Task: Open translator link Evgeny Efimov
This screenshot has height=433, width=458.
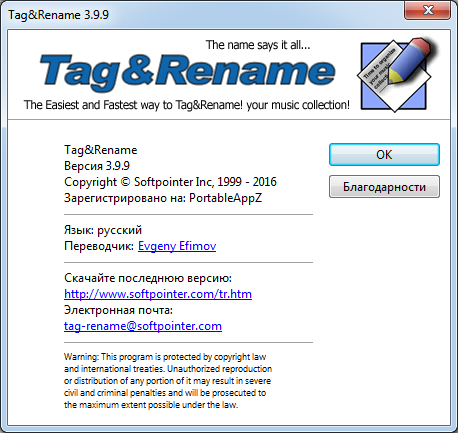Action: point(177,246)
